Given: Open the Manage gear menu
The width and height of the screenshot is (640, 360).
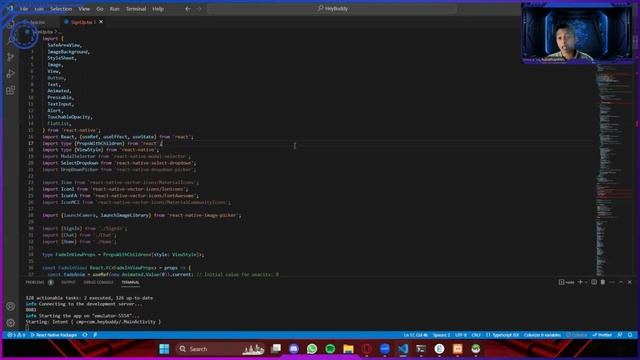Looking at the screenshot, I should pos(11,323).
